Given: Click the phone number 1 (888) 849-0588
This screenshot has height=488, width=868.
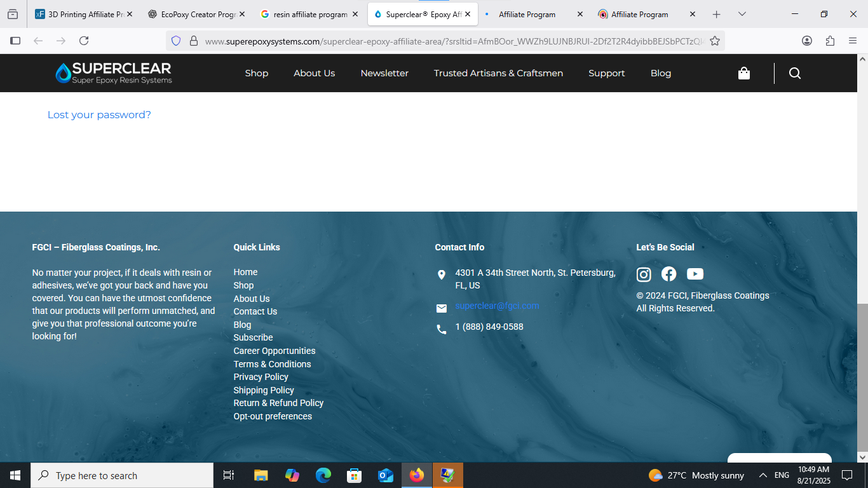Looking at the screenshot, I should point(489,327).
